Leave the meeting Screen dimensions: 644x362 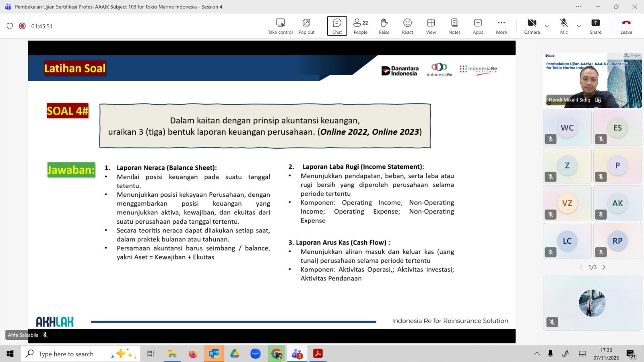[x=626, y=26]
